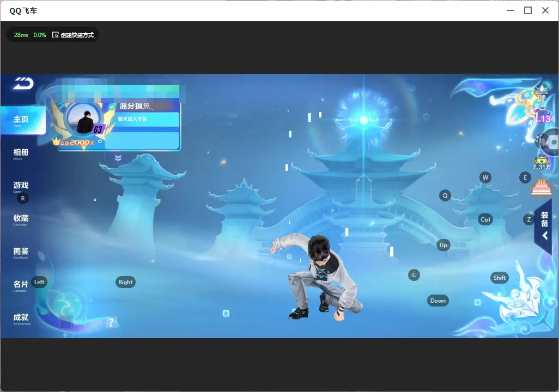Click the Shift key overlay
559x392 pixels.
click(x=500, y=278)
